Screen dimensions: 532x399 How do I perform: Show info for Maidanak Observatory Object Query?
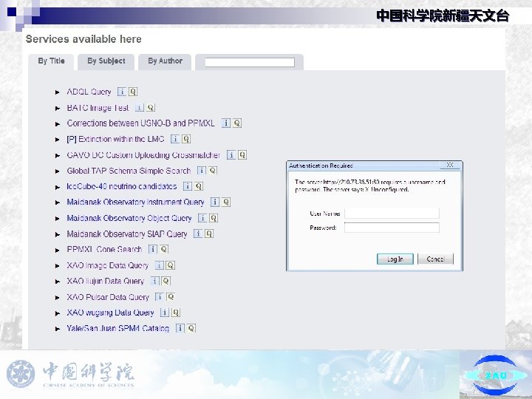tap(202, 218)
